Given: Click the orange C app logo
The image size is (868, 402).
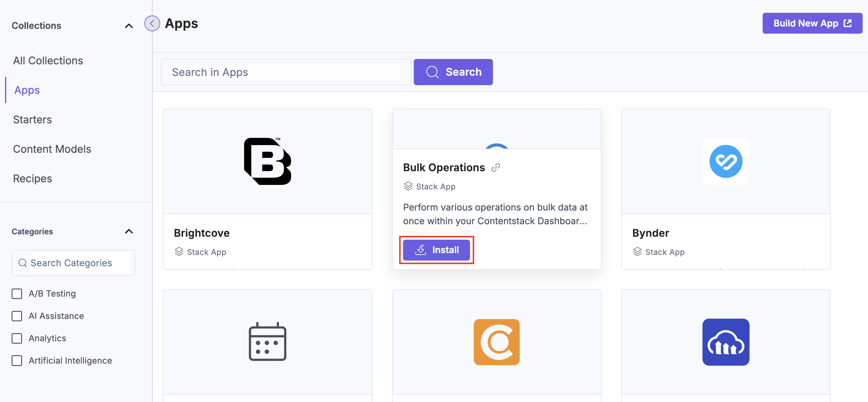Looking at the screenshot, I should [x=497, y=342].
